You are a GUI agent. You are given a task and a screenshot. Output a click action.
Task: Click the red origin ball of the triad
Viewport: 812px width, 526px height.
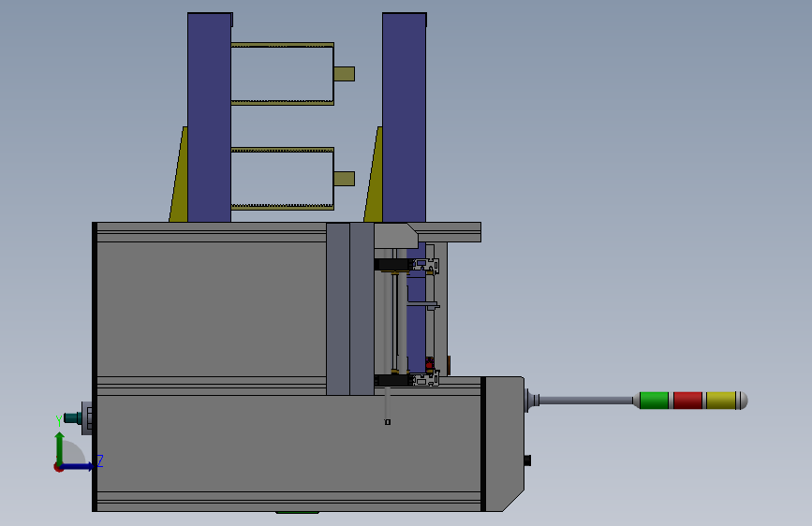click(58, 467)
